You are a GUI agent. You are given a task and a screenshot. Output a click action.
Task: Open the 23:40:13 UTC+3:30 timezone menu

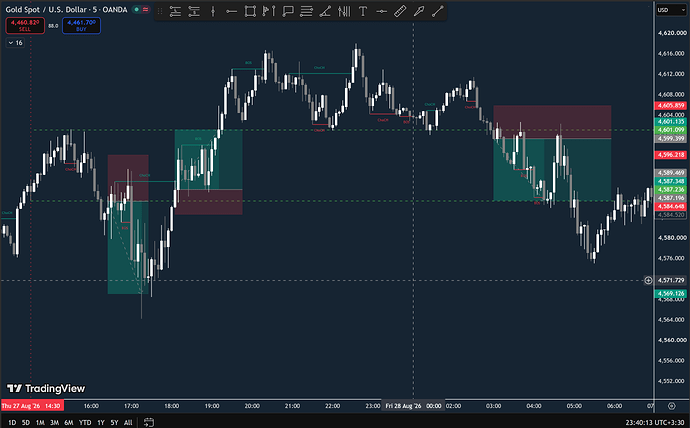(x=655, y=422)
